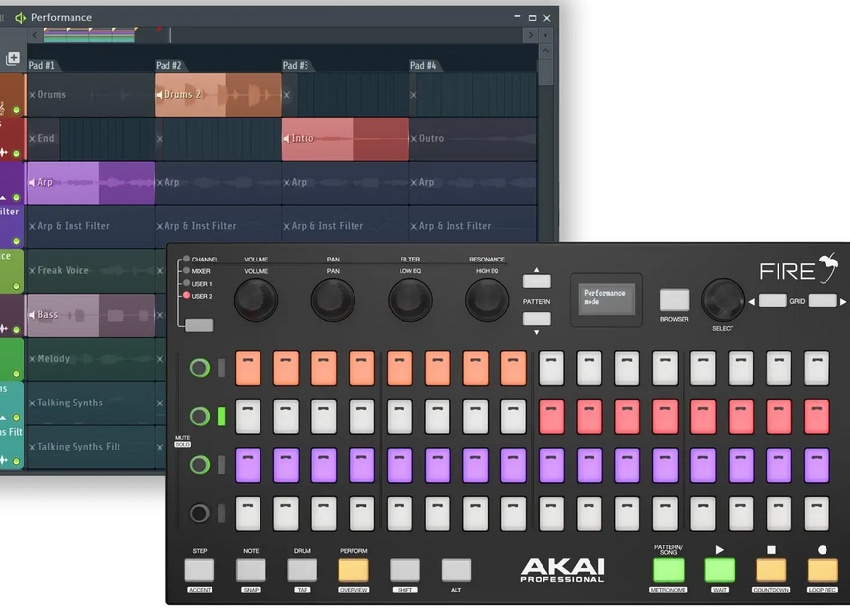The image size is (850, 616).
Task: Select the Note / Snap mode button
Action: [251, 570]
